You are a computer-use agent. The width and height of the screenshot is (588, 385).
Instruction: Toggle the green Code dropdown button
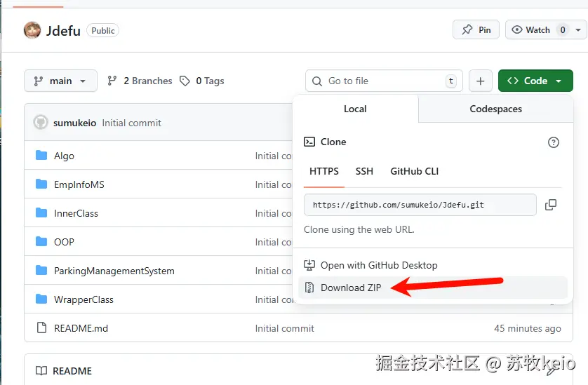535,81
